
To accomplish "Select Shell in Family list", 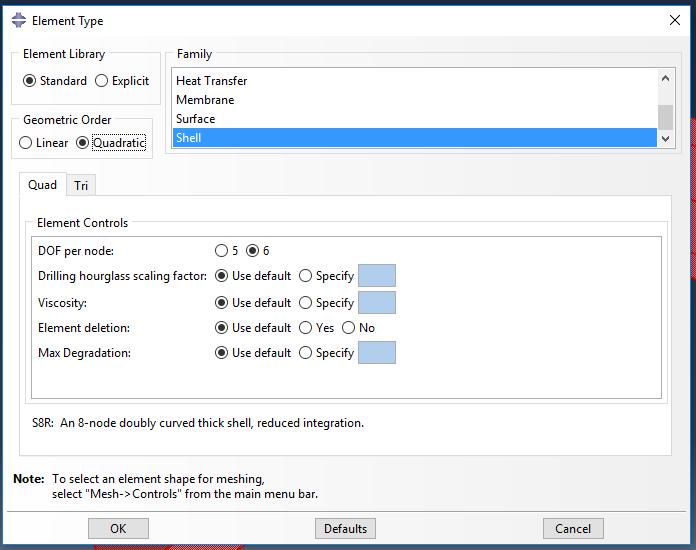I will point(415,138).
